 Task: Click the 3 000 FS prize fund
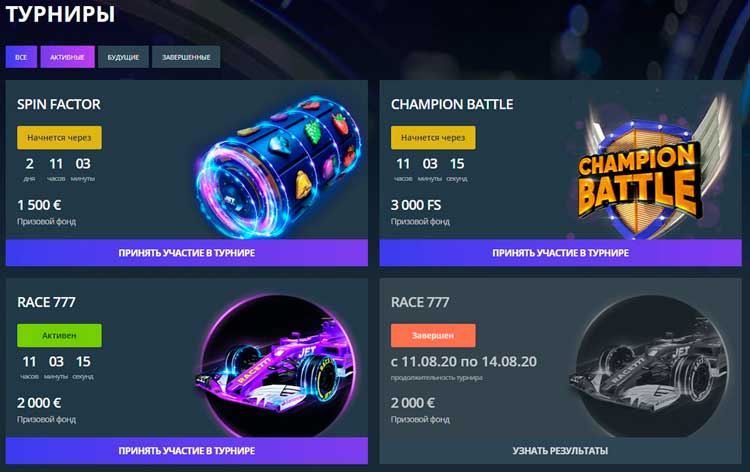416,205
